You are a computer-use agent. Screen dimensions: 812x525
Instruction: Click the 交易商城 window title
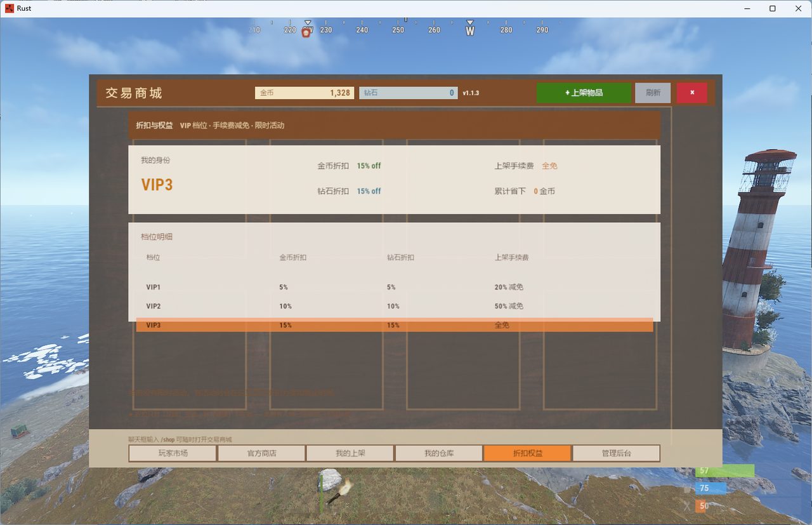pos(134,93)
